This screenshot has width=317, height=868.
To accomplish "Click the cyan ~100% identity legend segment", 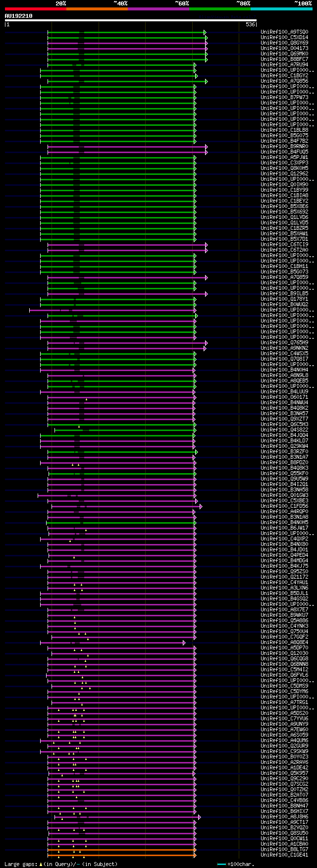I will tap(281, 9).
